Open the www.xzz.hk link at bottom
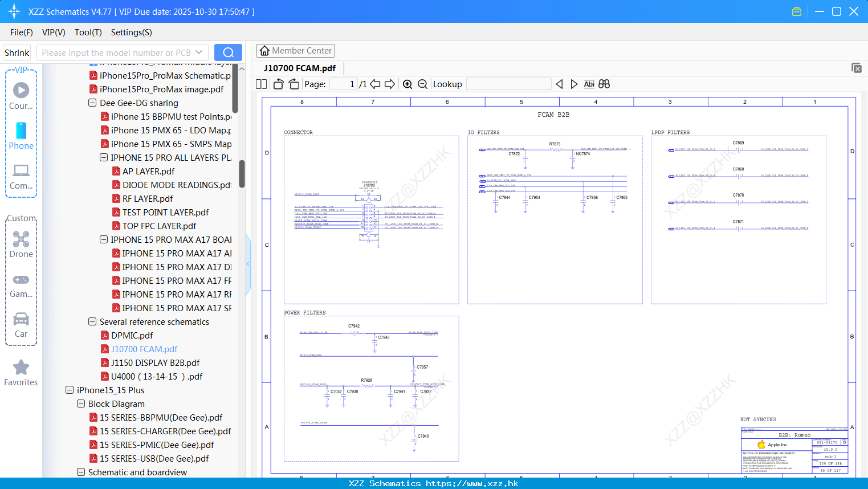Image resolution: width=868 pixels, height=489 pixels. click(x=472, y=483)
